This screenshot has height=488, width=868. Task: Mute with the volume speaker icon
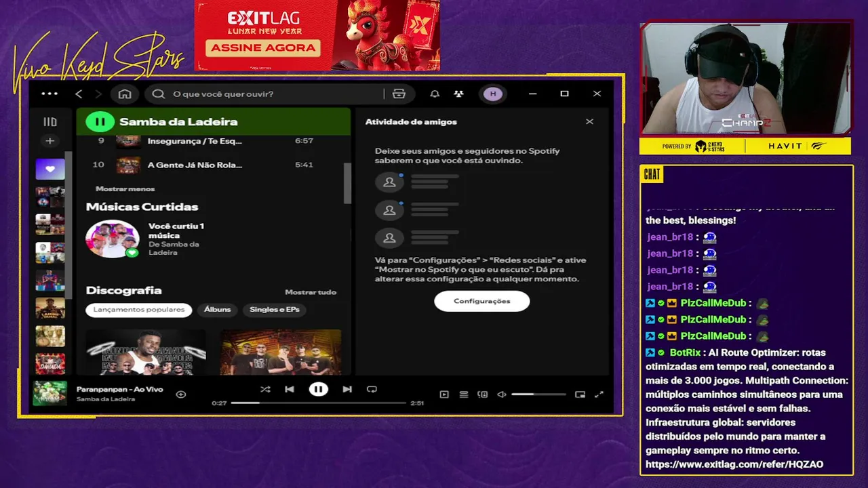[x=502, y=394]
